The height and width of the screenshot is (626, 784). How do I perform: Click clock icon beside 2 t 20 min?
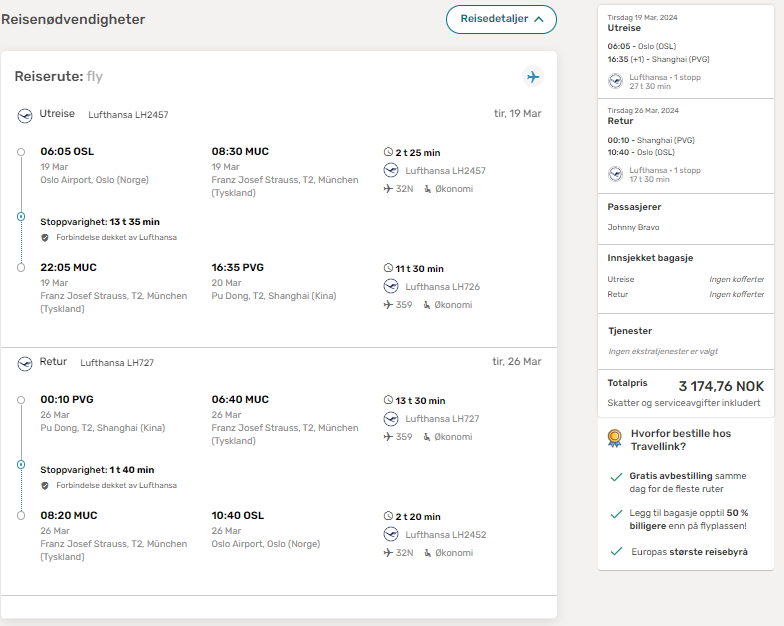pos(388,516)
